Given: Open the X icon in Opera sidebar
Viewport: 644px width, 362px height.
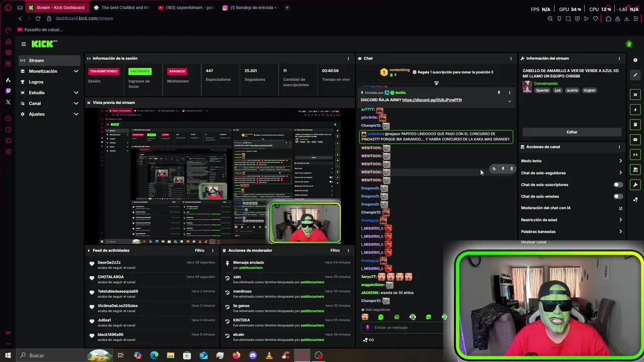Looking at the screenshot, I should [x=8, y=102].
